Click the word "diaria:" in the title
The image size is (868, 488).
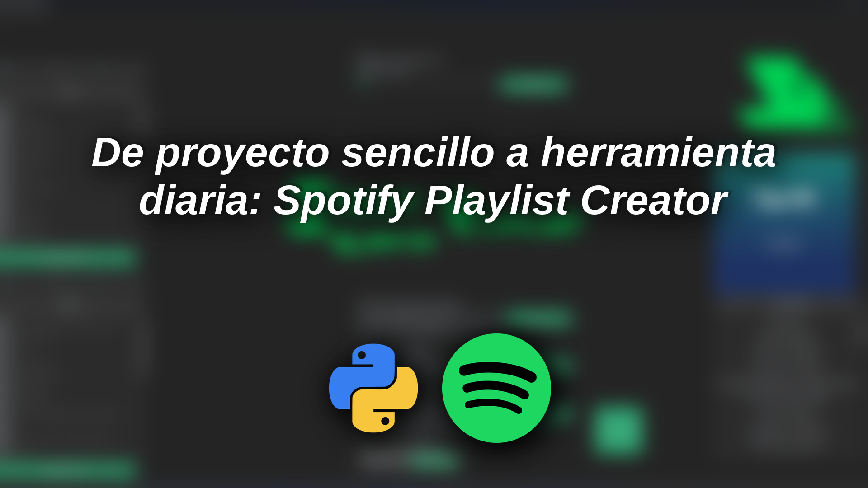(x=200, y=200)
